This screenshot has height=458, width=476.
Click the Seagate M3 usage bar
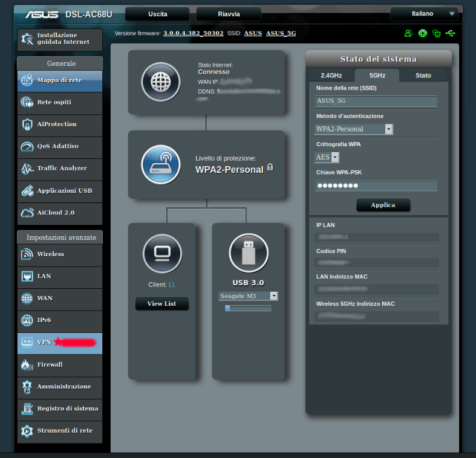click(248, 308)
